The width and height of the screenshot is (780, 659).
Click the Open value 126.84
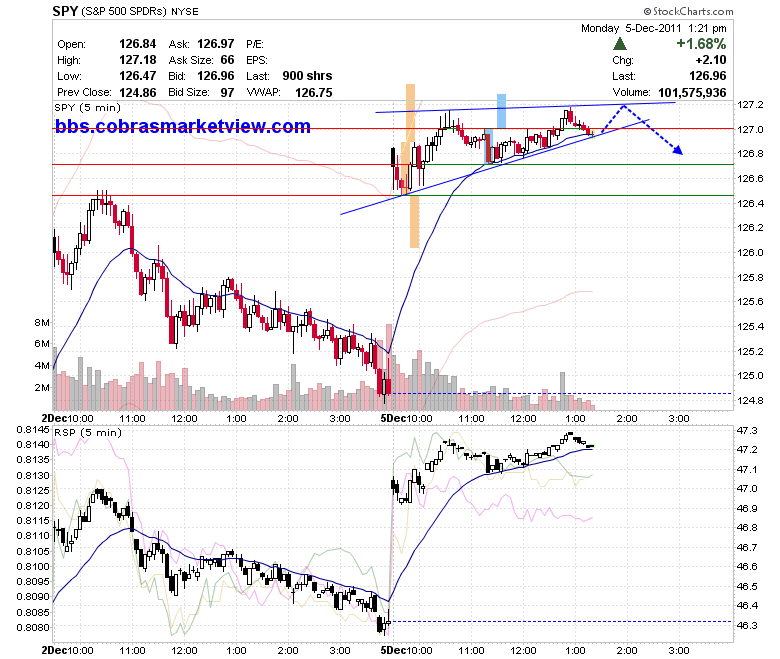[x=137, y=44]
